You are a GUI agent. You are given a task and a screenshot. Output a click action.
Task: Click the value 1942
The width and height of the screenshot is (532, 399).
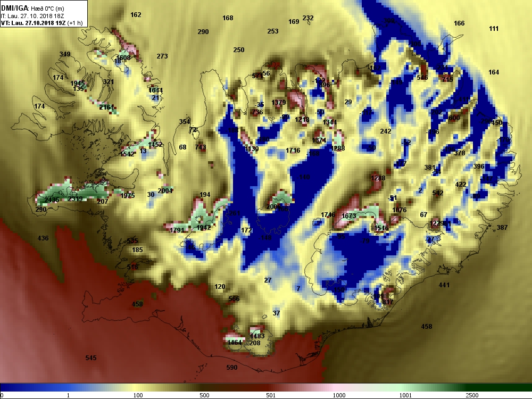(x=204, y=227)
